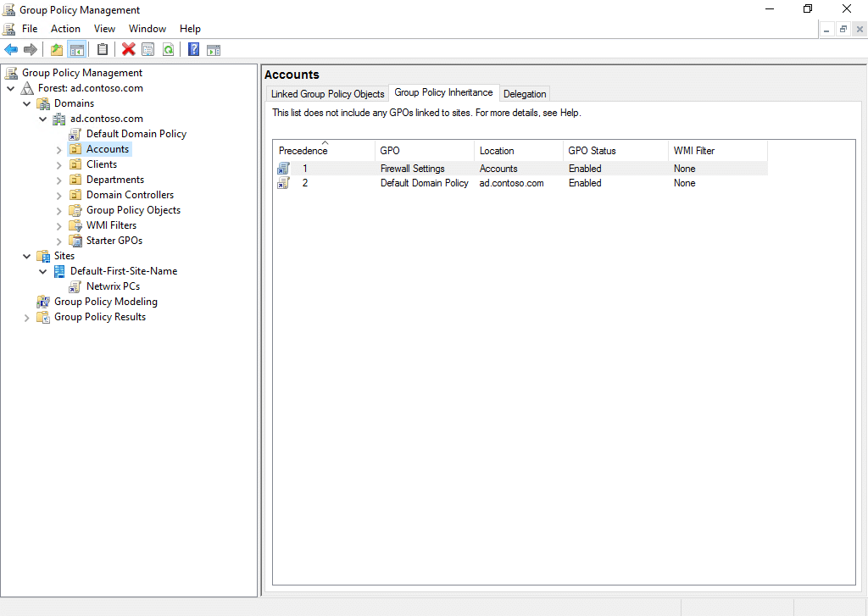Click the Group Policy Modeling icon
The height and width of the screenshot is (616, 868).
click(43, 302)
